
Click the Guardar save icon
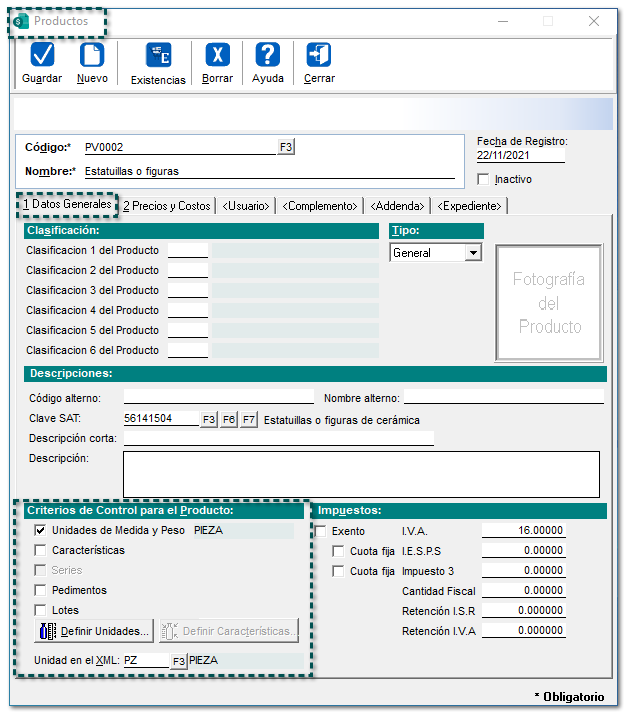pos(42,55)
